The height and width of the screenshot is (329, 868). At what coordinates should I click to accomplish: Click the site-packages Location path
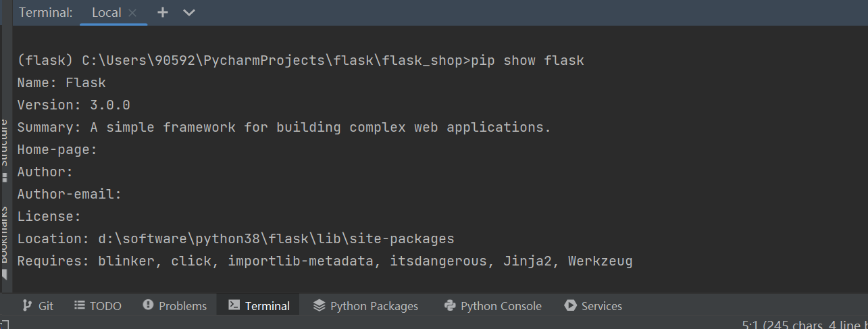click(x=276, y=238)
